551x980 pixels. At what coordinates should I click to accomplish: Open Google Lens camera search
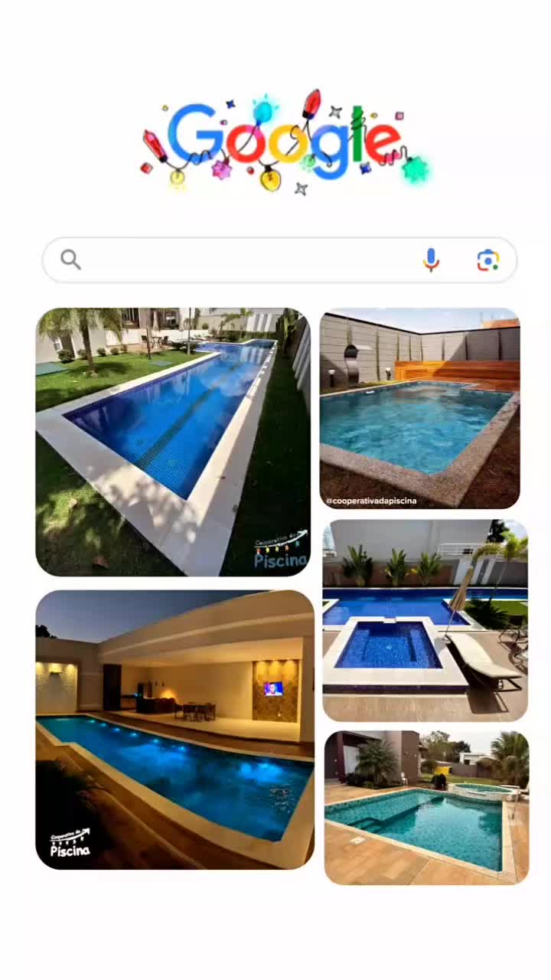(x=487, y=260)
